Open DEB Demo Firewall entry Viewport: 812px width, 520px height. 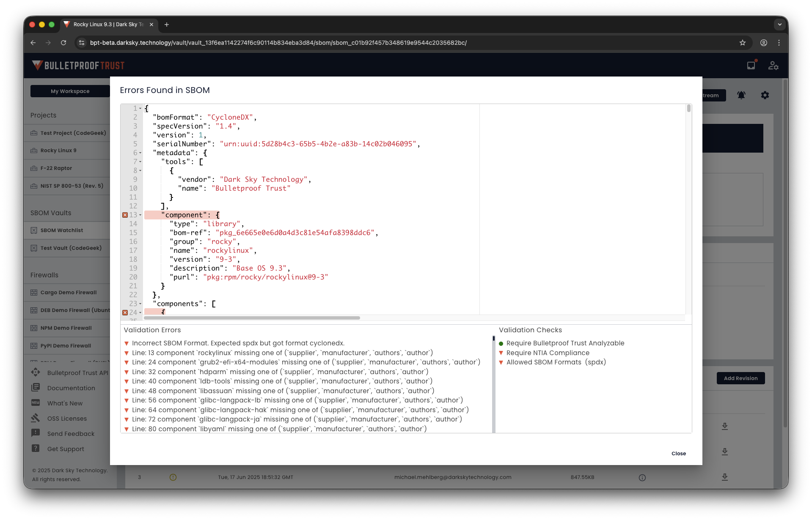(x=75, y=310)
